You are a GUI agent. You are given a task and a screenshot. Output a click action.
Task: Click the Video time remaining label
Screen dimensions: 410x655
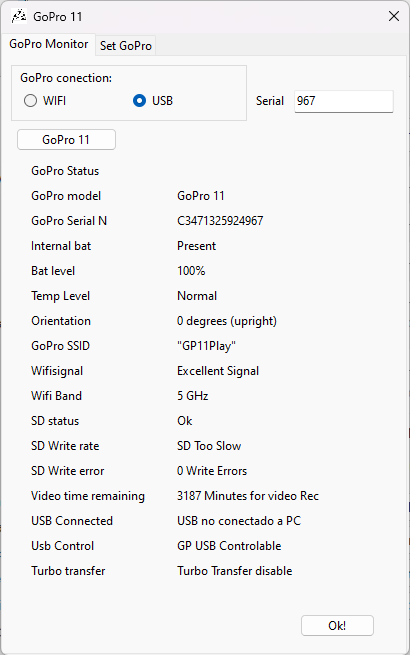pyautogui.click(x=88, y=496)
